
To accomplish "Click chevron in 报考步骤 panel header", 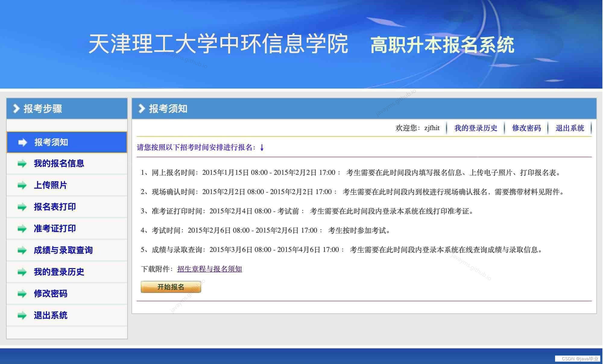I will tap(16, 108).
